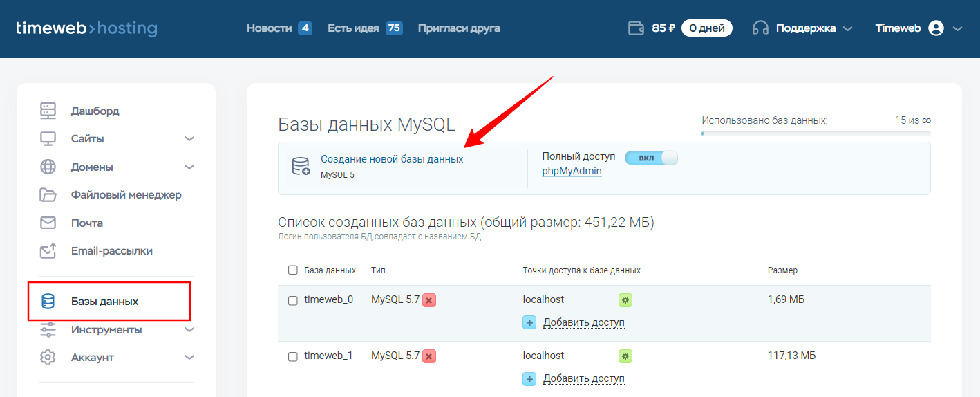Click the database usage progress bar

point(816,133)
